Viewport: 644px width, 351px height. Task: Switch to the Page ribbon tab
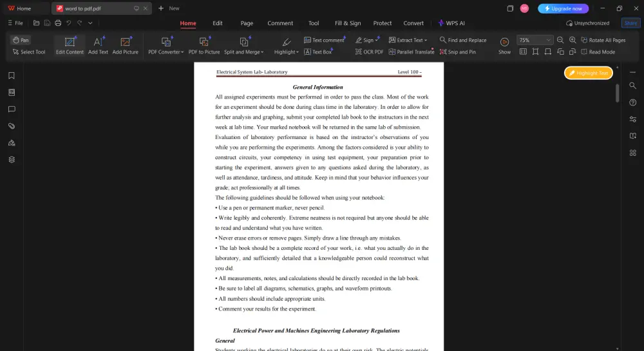click(x=247, y=23)
